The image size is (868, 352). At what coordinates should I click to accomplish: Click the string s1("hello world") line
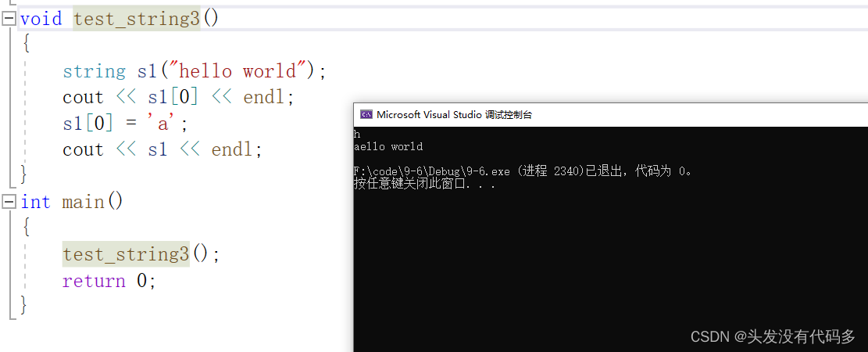point(195,71)
